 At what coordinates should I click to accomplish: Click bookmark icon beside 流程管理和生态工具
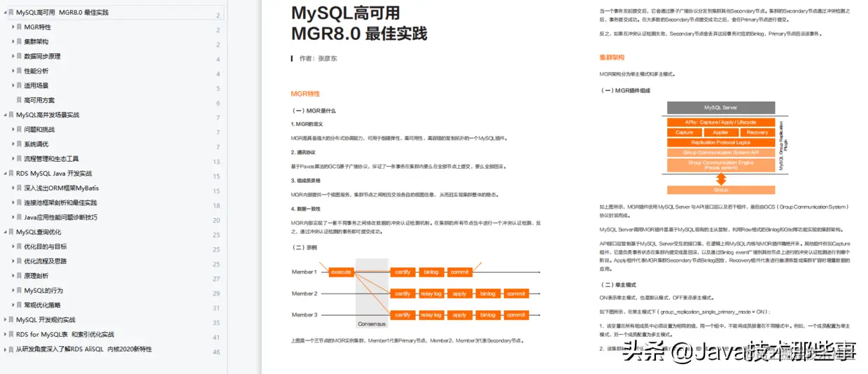click(x=20, y=159)
